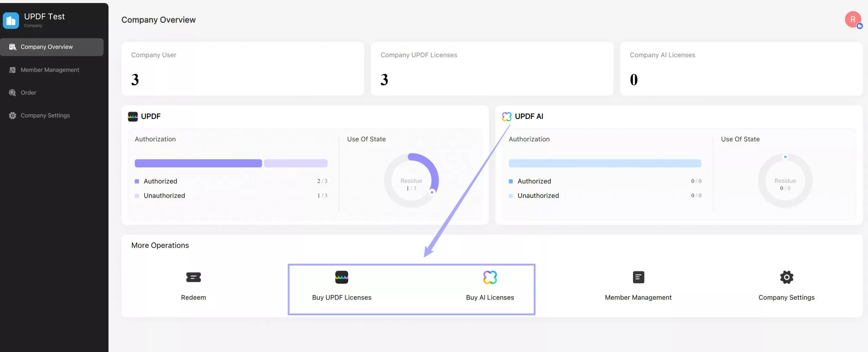868x352 pixels.
Task: Click the UPDF AI Unauthorized legend light blue square
Action: [511, 196]
